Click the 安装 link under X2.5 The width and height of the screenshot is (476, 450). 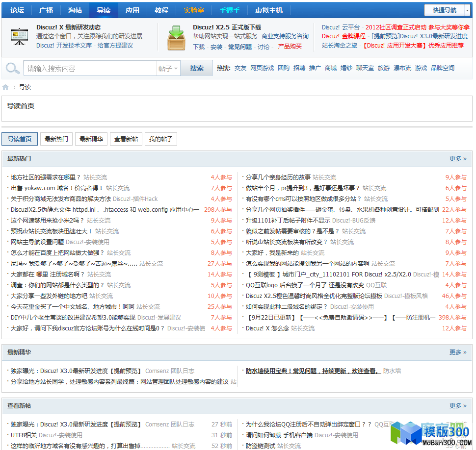(216, 47)
